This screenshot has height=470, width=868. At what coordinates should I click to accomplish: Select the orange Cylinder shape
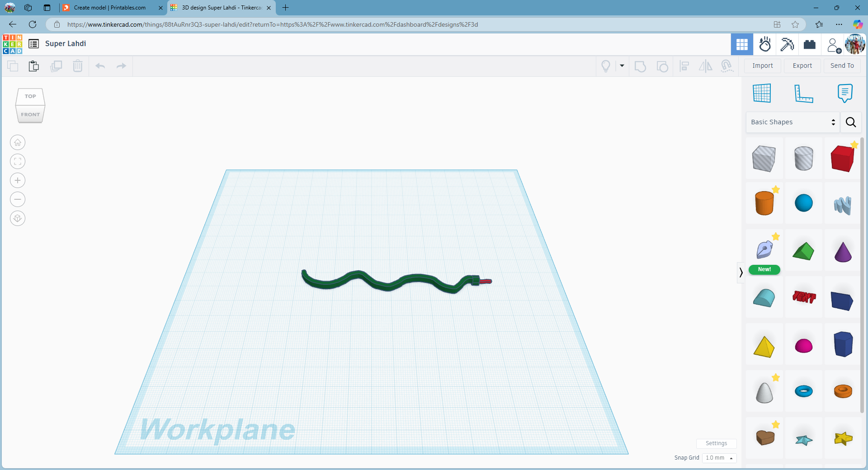click(764, 203)
